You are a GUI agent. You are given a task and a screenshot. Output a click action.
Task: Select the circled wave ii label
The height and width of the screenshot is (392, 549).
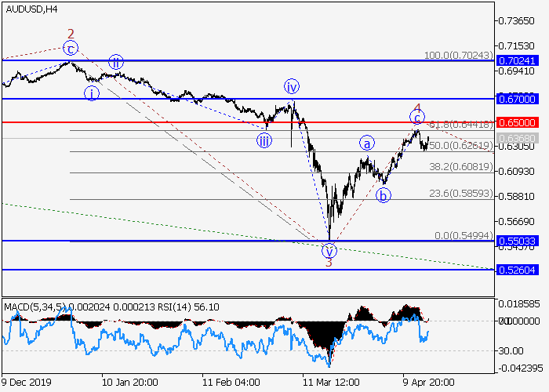click(115, 63)
